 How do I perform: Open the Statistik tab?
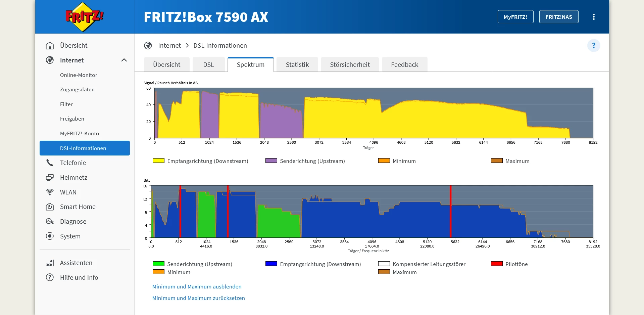click(x=297, y=64)
